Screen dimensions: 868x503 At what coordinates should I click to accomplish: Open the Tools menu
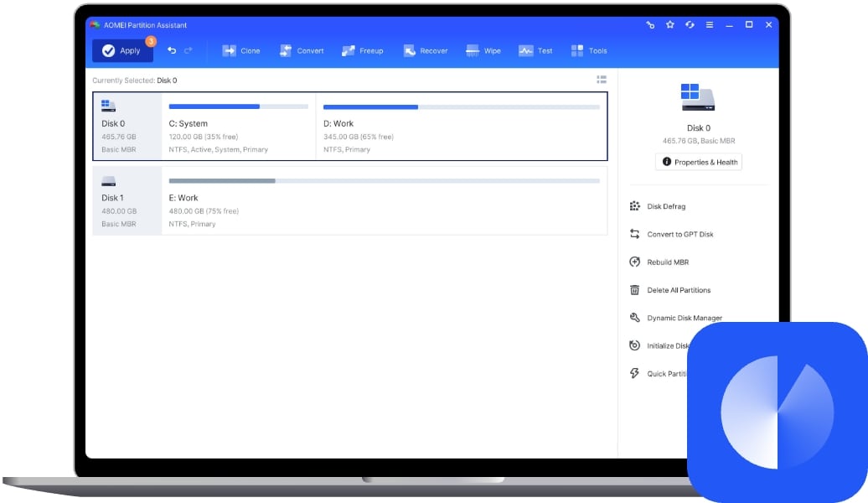tap(589, 50)
